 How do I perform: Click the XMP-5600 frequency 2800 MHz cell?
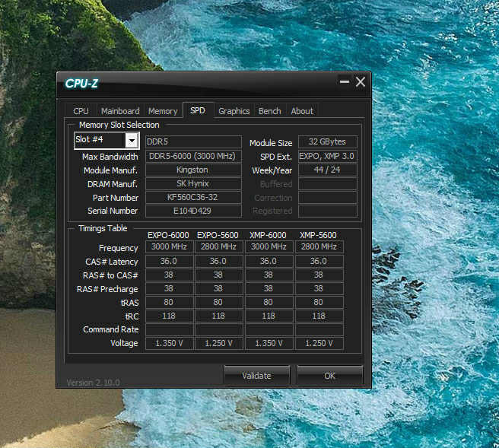[x=319, y=247]
